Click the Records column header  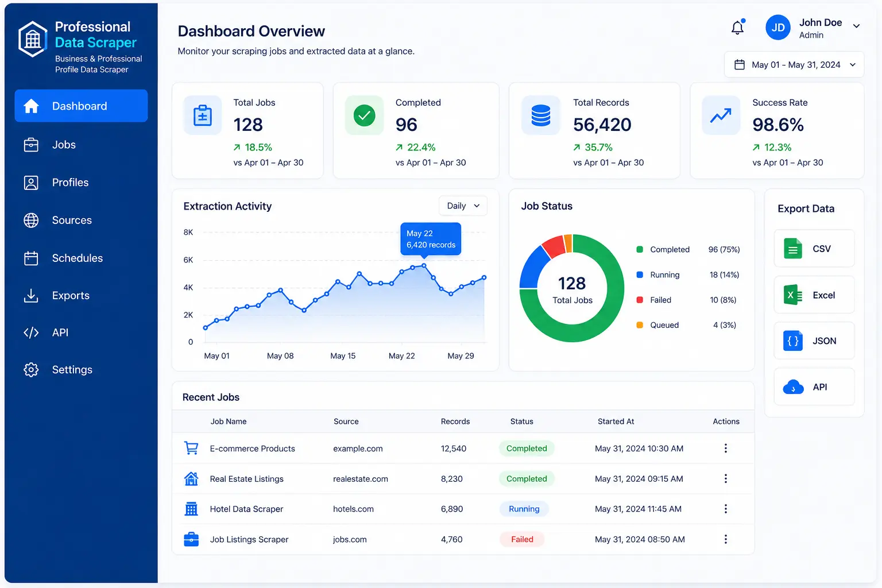point(455,421)
